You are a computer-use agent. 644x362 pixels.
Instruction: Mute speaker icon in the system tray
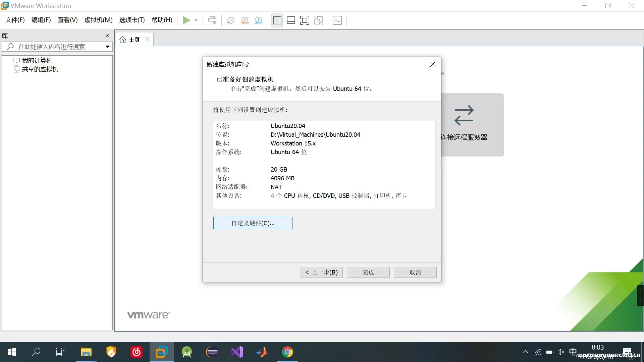(x=561, y=352)
